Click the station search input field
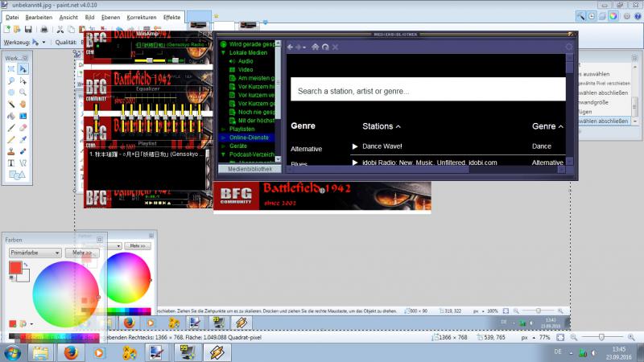This screenshot has height=362, width=644. (x=428, y=89)
